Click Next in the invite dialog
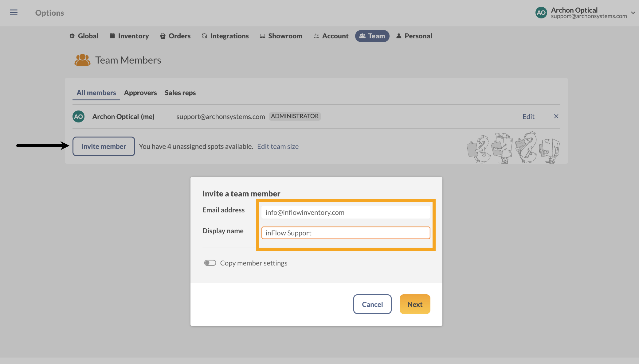 pyautogui.click(x=415, y=304)
